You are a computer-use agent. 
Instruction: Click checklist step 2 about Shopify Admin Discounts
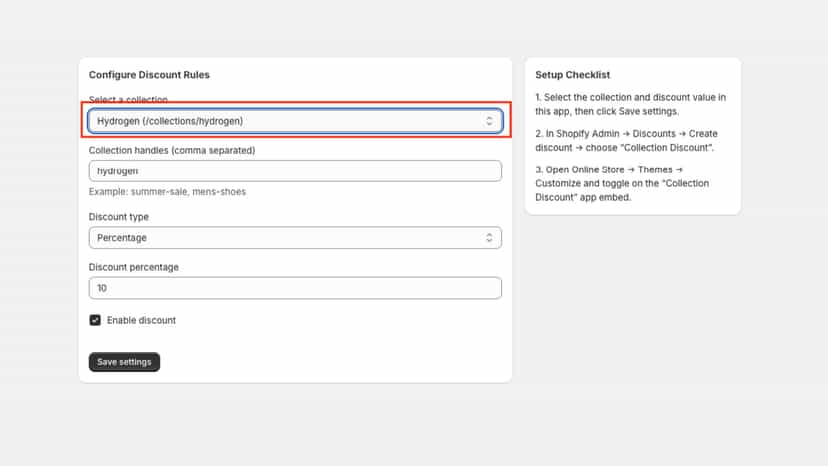click(x=626, y=141)
